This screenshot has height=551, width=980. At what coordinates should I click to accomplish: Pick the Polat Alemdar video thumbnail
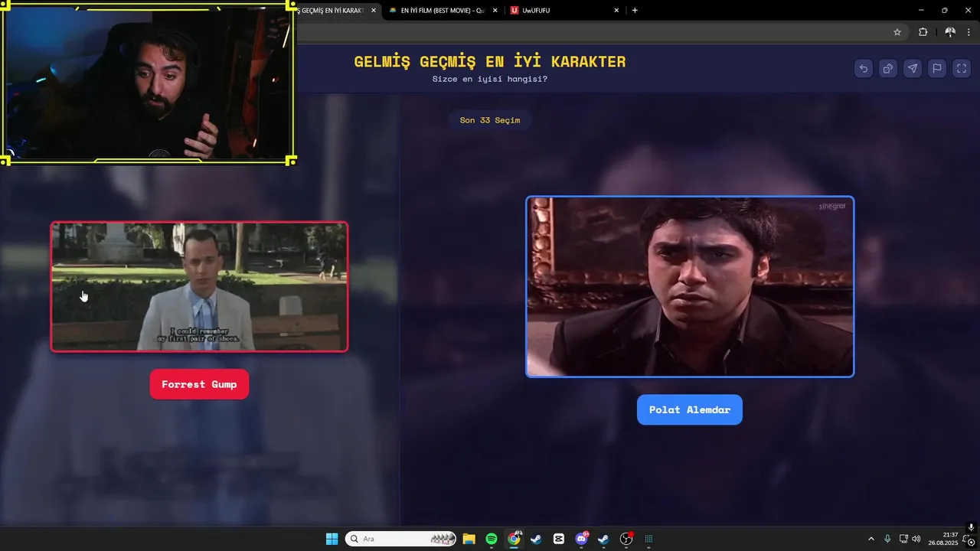point(690,287)
